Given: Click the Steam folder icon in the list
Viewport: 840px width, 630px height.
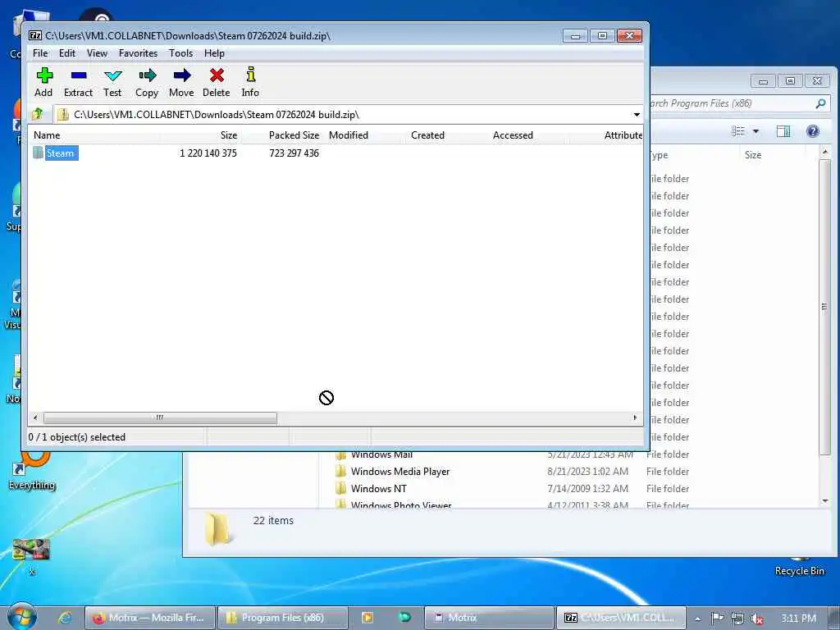Looking at the screenshot, I should click(38, 153).
